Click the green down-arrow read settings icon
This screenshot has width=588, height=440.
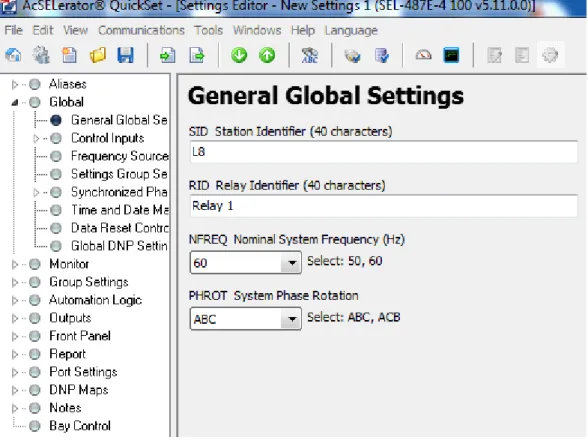coord(239,56)
